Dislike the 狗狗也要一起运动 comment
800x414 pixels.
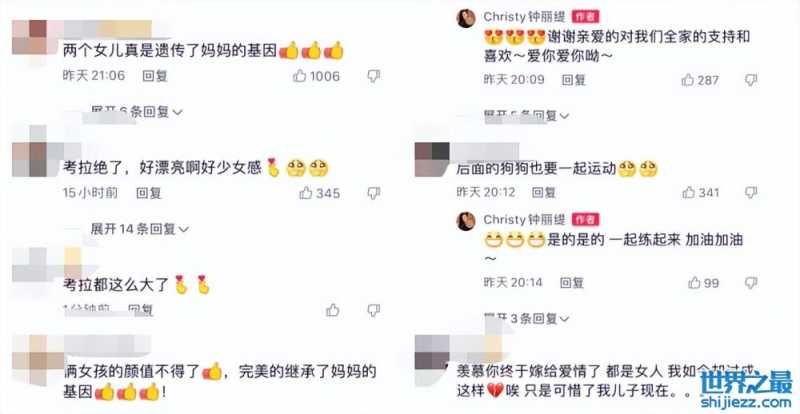(751, 192)
